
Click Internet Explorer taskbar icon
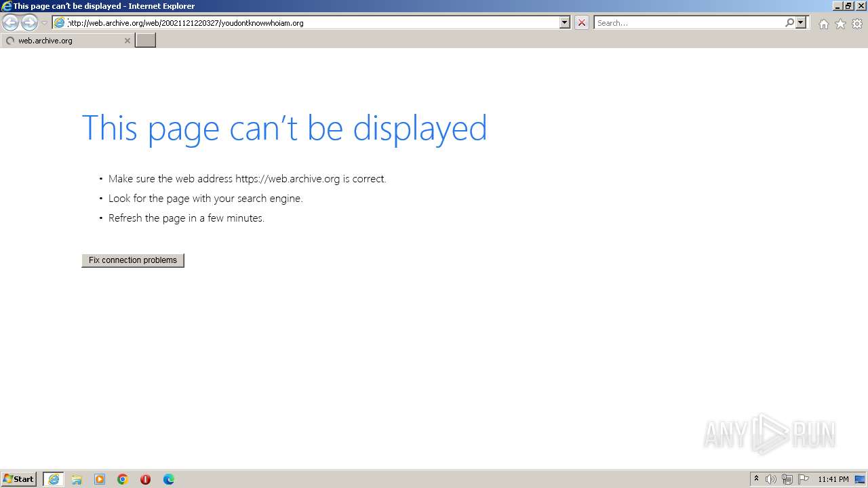coord(54,479)
